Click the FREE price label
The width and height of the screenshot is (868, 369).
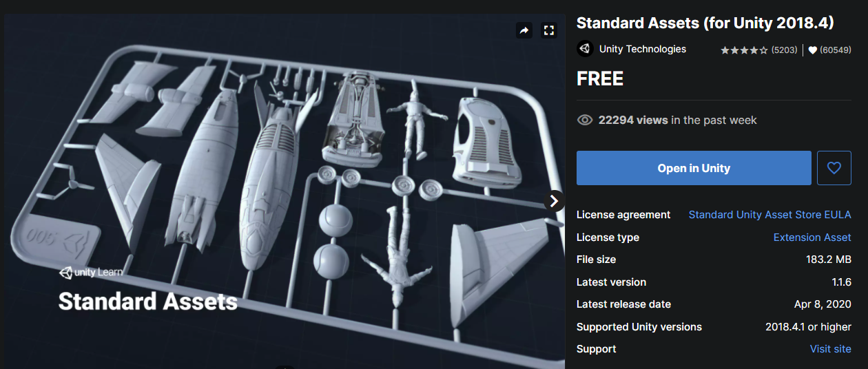tap(600, 79)
